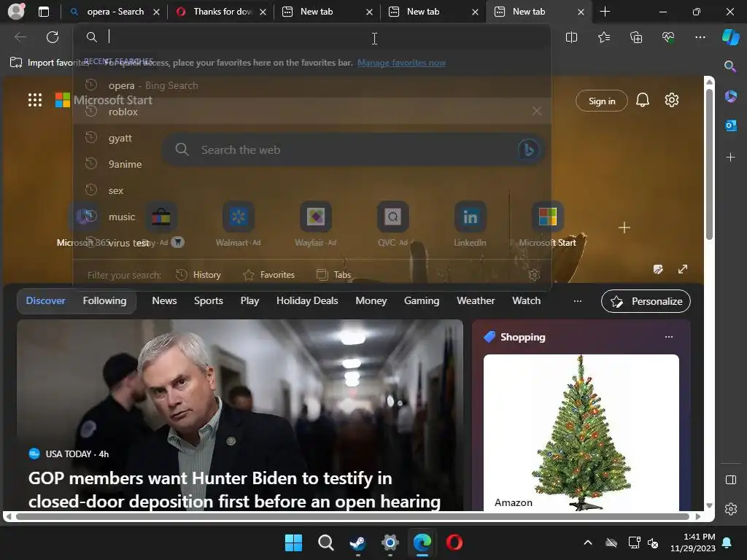Open the Wayfair quick link tile
Viewport: 747px width, 560px height.
[315, 224]
